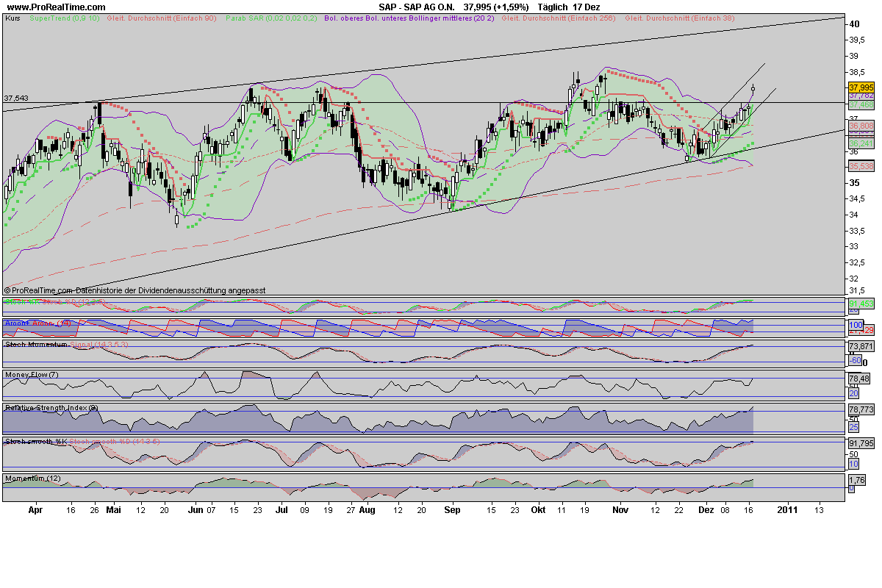This screenshot has width=882, height=588.
Task: Click the 40 price axis label
Action: [855, 24]
